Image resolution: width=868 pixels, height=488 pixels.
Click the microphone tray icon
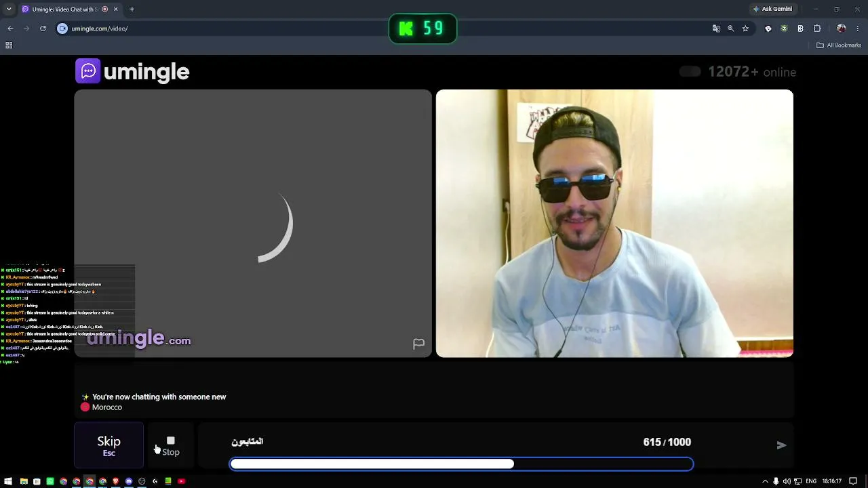[776, 481]
